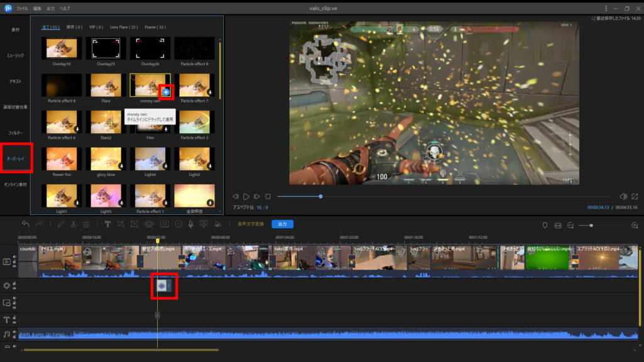The width and height of the screenshot is (644, 362).
Task: Click the freeze frame tool icon
Action: tap(164, 224)
